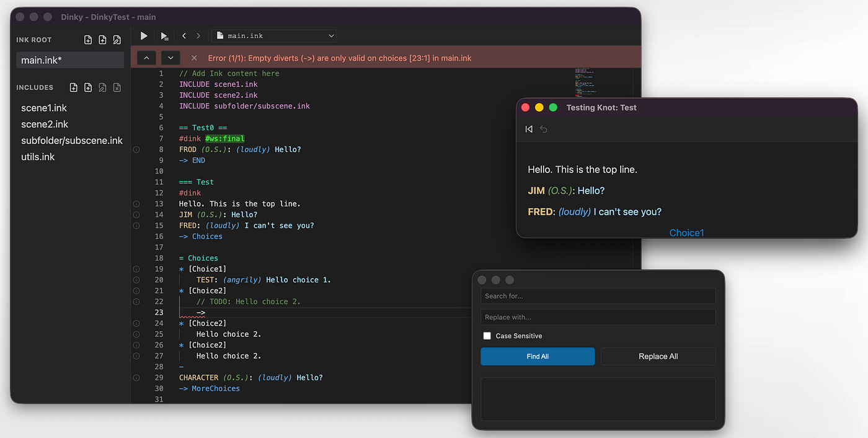Select main.ink* in the INK ROOT list

[70, 60]
